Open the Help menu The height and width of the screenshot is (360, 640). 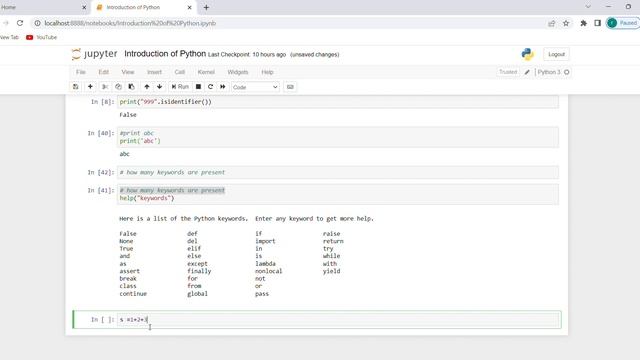(267, 72)
